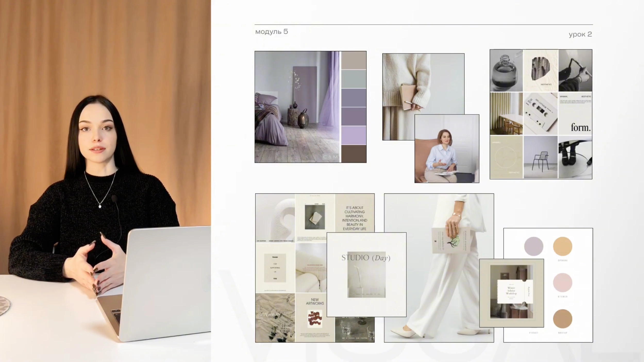Viewport: 644px width, 362px height.
Task: Click the white sculpture tile in grid
Action: (275, 218)
